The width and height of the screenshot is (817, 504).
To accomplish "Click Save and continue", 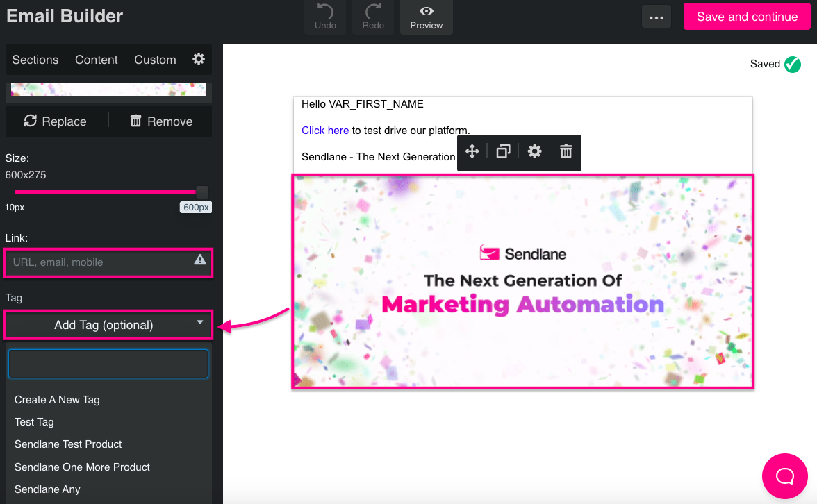I will coord(747,17).
